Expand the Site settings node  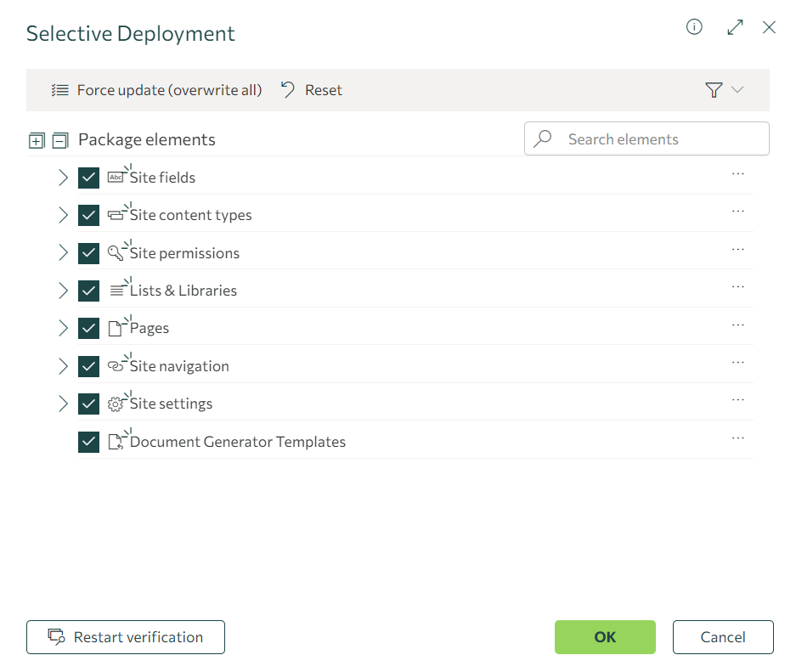point(63,404)
